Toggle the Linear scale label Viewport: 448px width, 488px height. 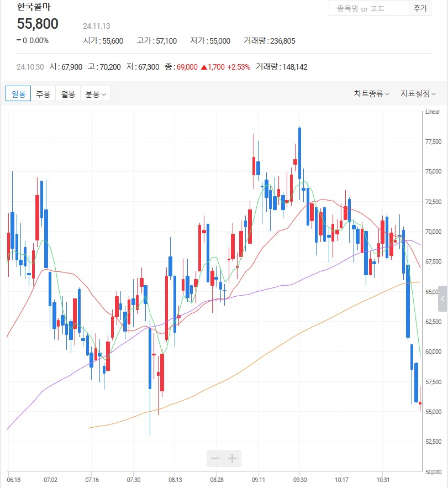pyautogui.click(x=433, y=112)
